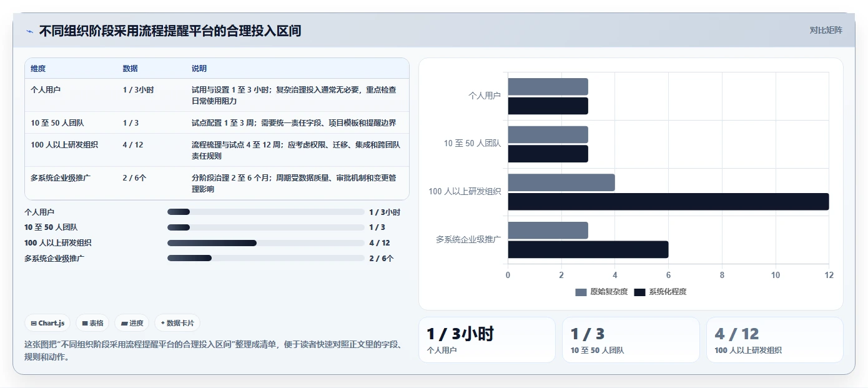Click the gray bar for 100 人以上研发组织
The image size is (868, 388).
(561, 182)
